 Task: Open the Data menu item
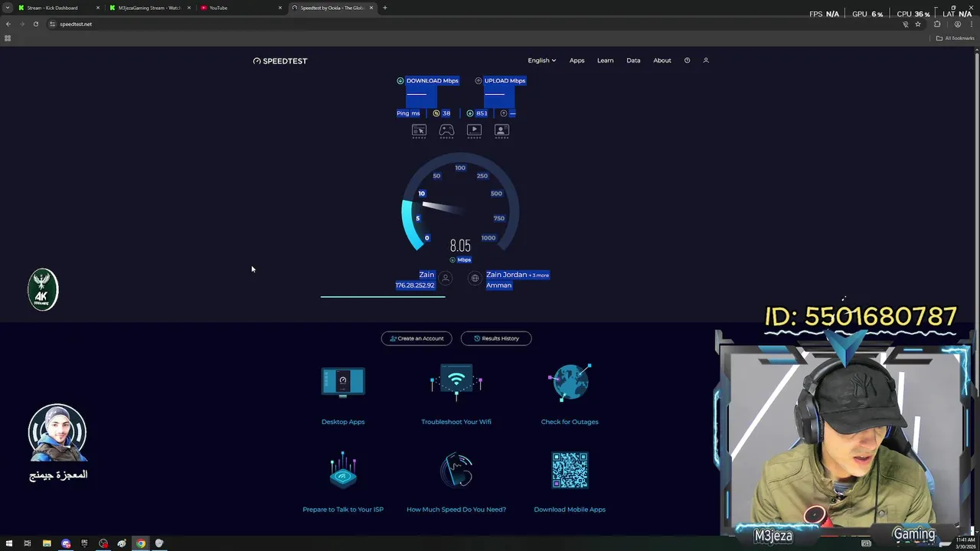point(633,60)
